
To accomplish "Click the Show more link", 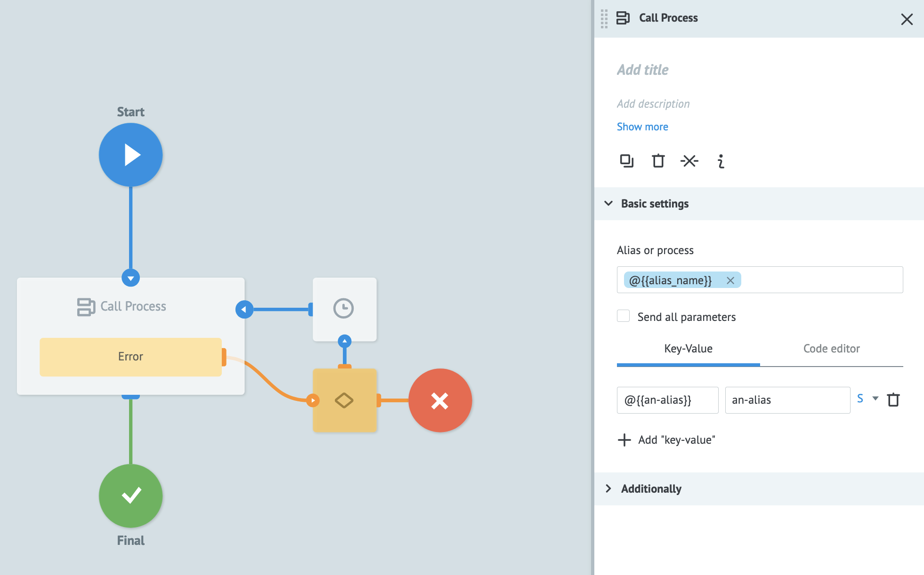I will pos(642,126).
